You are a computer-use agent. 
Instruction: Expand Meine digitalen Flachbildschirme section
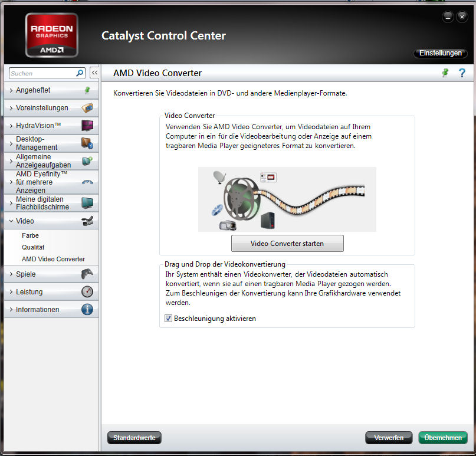point(51,203)
